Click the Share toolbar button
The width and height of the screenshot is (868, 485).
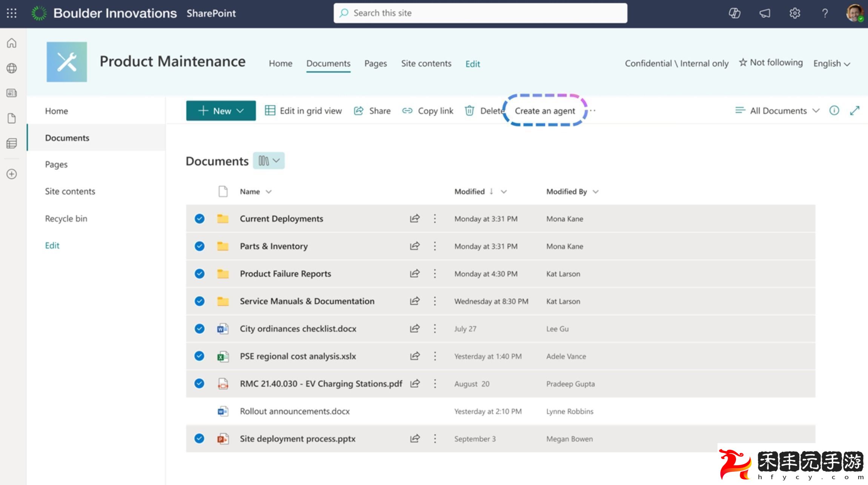pyautogui.click(x=372, y=111)
